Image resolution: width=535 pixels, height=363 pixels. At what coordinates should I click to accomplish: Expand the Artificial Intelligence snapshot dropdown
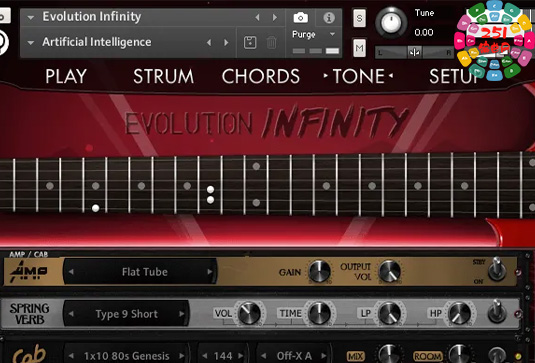pos(31,43)
